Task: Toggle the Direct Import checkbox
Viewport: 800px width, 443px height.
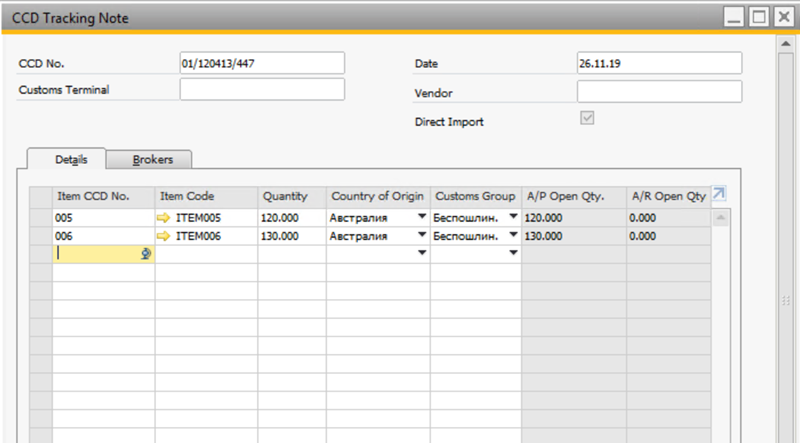Action: tap(587, 118)
